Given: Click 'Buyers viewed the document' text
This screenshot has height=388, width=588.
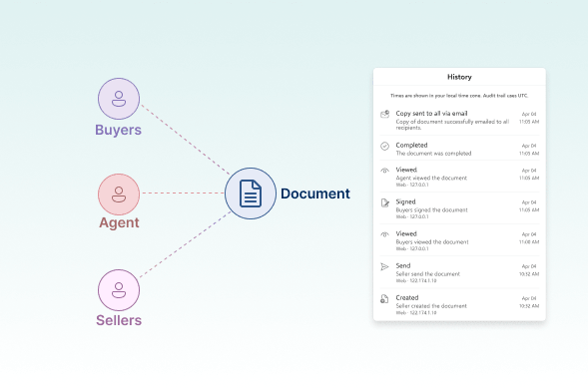Looking at the screenshot, I should click(x=432, y=242).
